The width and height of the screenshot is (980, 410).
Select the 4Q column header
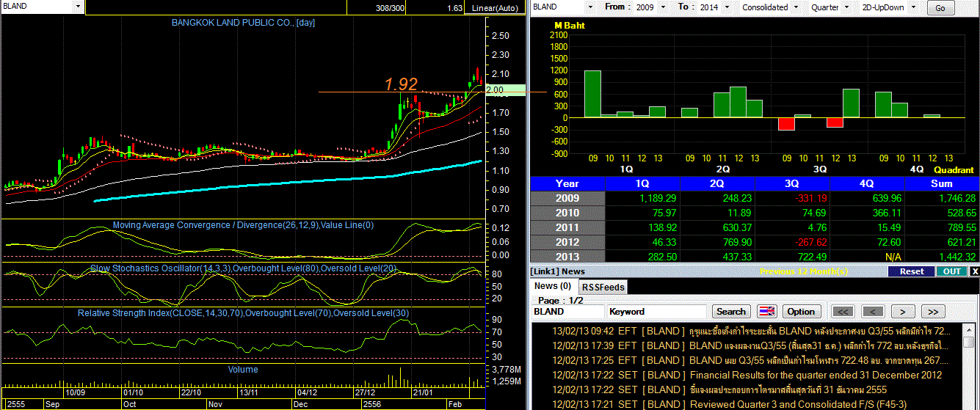[x=868, y=183]
